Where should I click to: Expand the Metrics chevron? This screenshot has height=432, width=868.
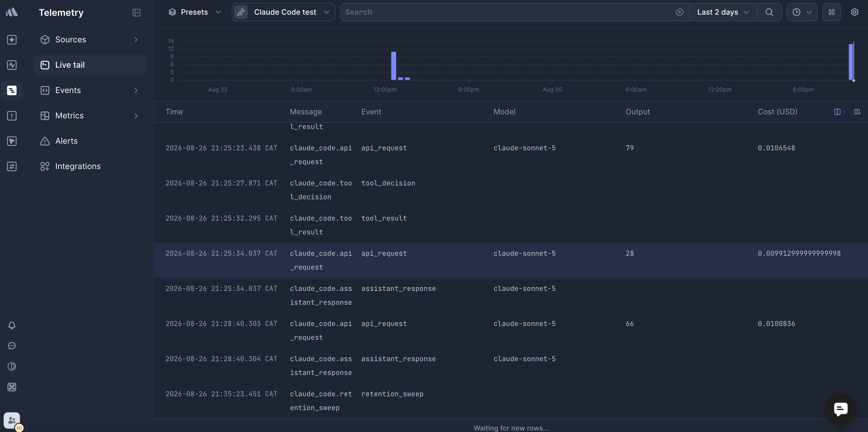tap(136, 116)
